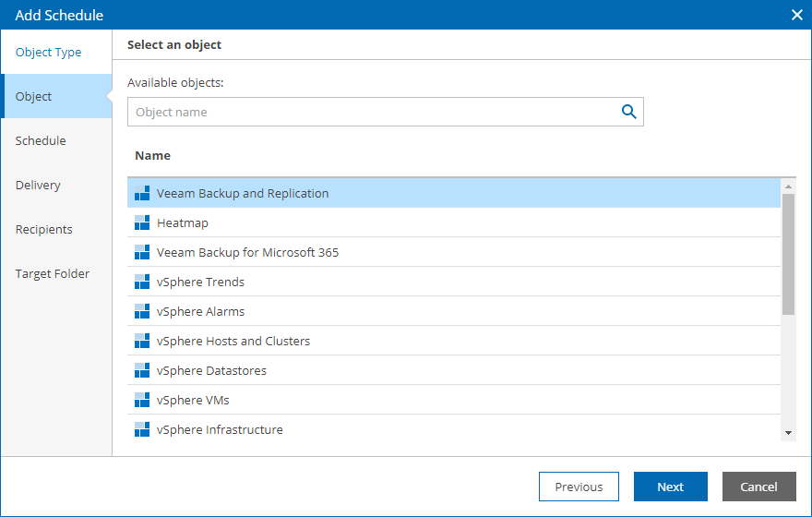Open the Schedule step
812x517 pixels.
(56, 141)
